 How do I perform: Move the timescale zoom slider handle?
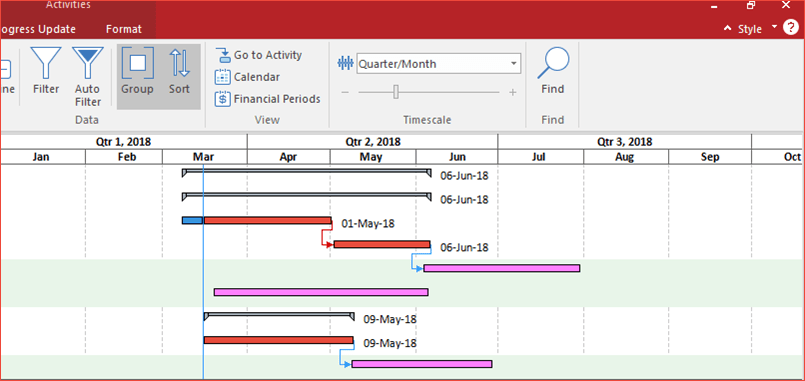click(x=396, y=92)
